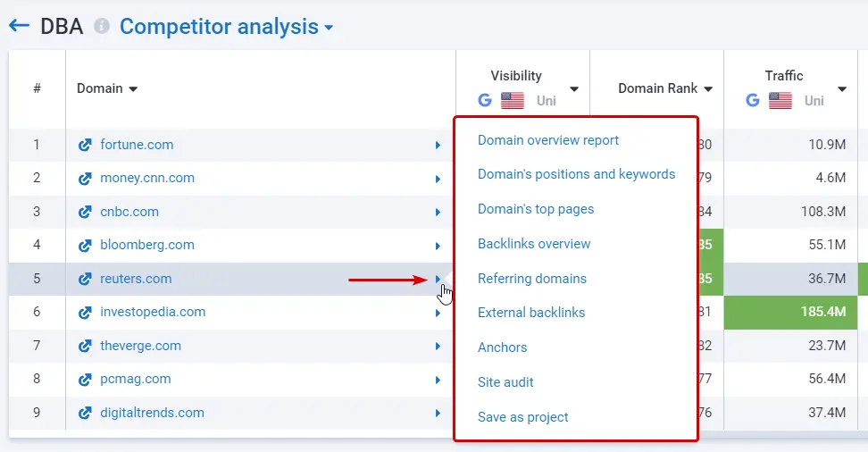Open external link icon for reuters.com

pyautogui.click(x=85, y=280)
